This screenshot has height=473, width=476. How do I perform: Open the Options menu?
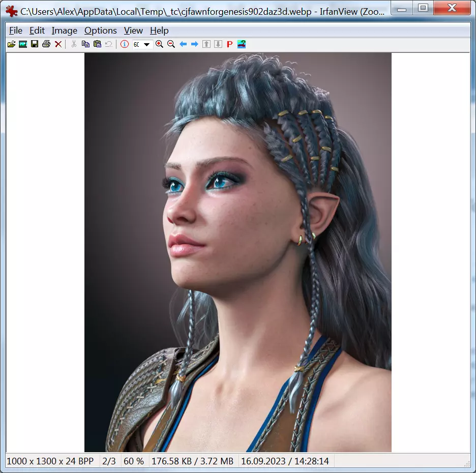(101, 31)
